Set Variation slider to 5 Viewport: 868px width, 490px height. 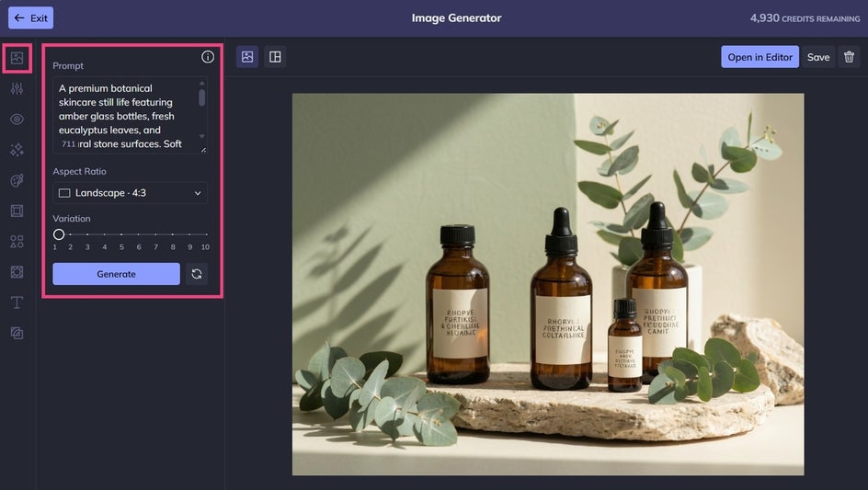pyautogui.click(x=121, y=234)
